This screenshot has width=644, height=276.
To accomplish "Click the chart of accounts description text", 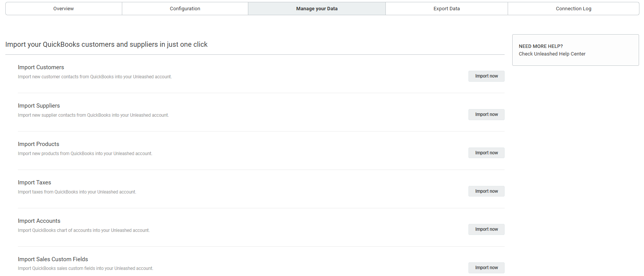I will pos(84,230).
